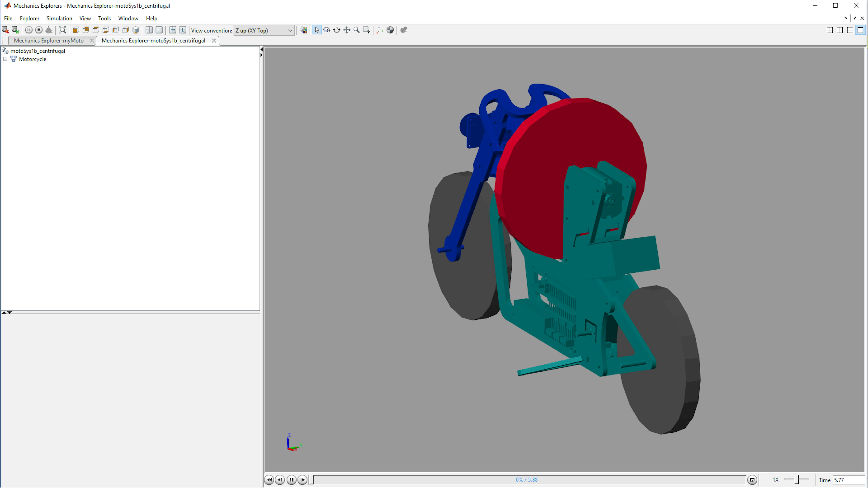This screenshot has width=868, height=488.
Task: Adjust the 1X playback speed slider
Action: click(797, 480)
